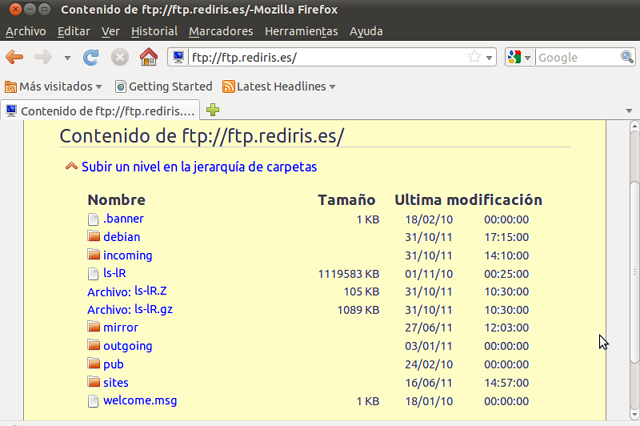This screenshot has height=426, width=640.
Task: Click the incoming folder icon
Action: click(93, 254)
